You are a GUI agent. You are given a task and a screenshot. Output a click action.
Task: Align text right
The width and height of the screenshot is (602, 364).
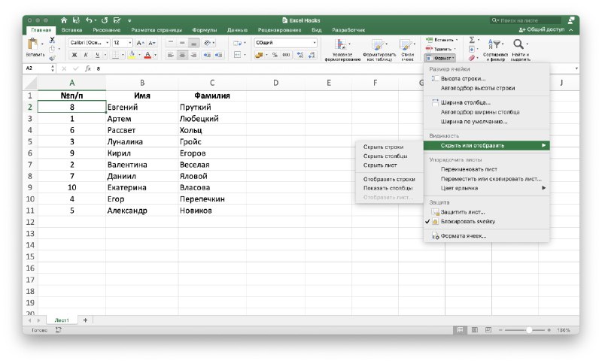pos(194,55)
